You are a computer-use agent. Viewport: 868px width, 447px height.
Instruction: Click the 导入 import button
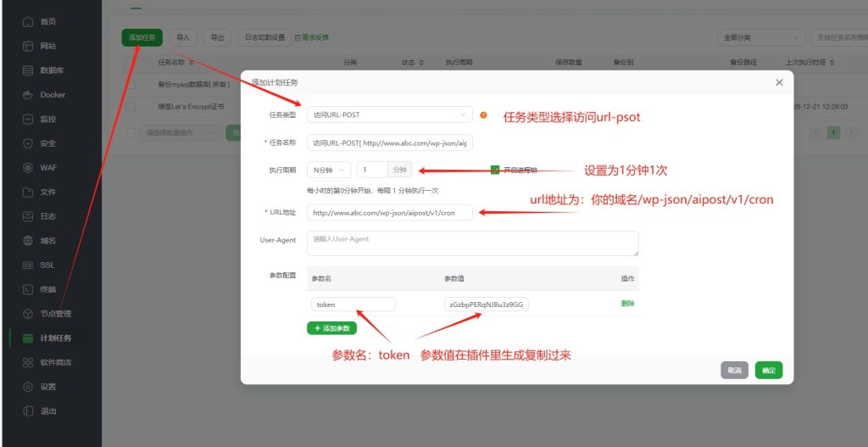click(183, 37)
